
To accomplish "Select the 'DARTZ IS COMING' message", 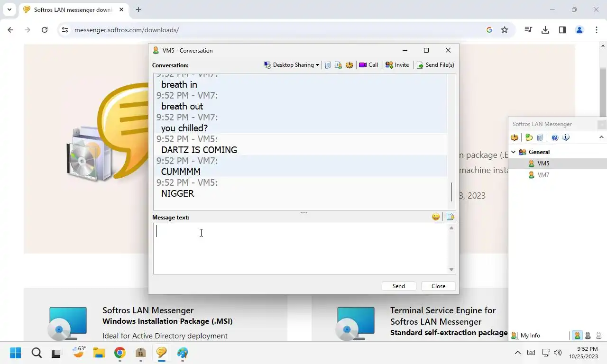I will 199,150.
